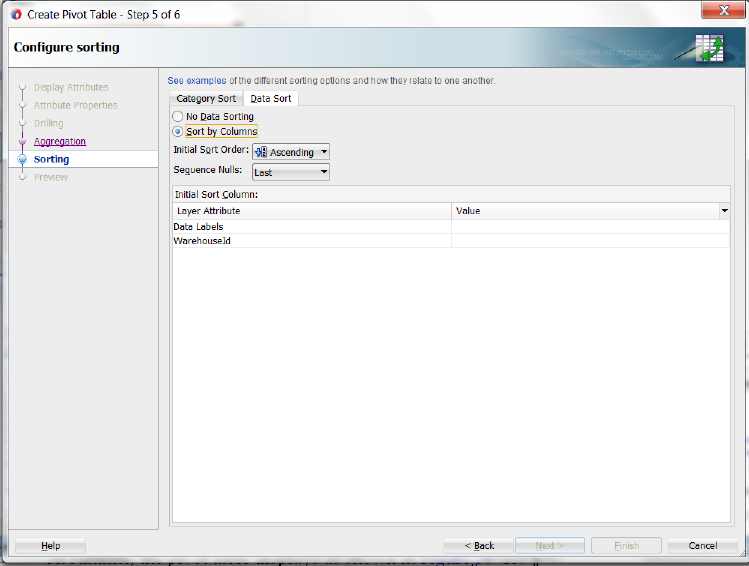Switch to the Category Sort tab
The image size is (749, 566).
[x=206, y=98]
